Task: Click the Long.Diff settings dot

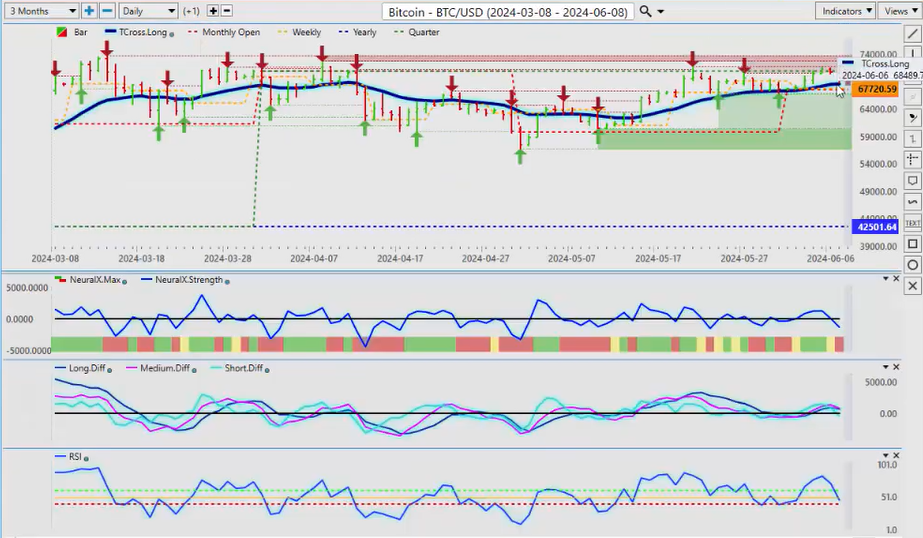Action: (109, 370)
